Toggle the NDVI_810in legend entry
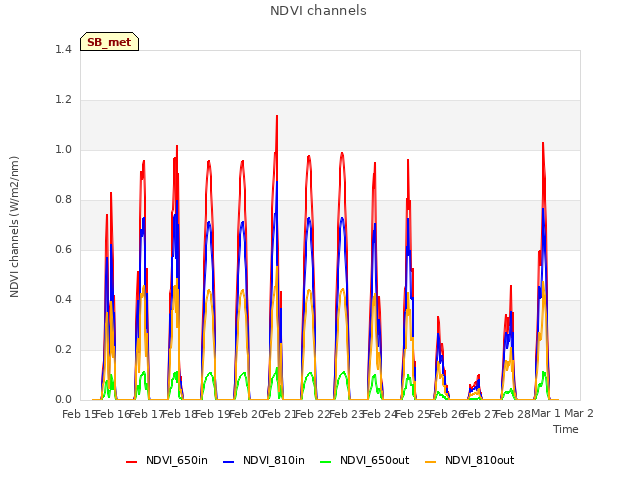This screenshot has height=480, width=640. (x=264, y=460)
